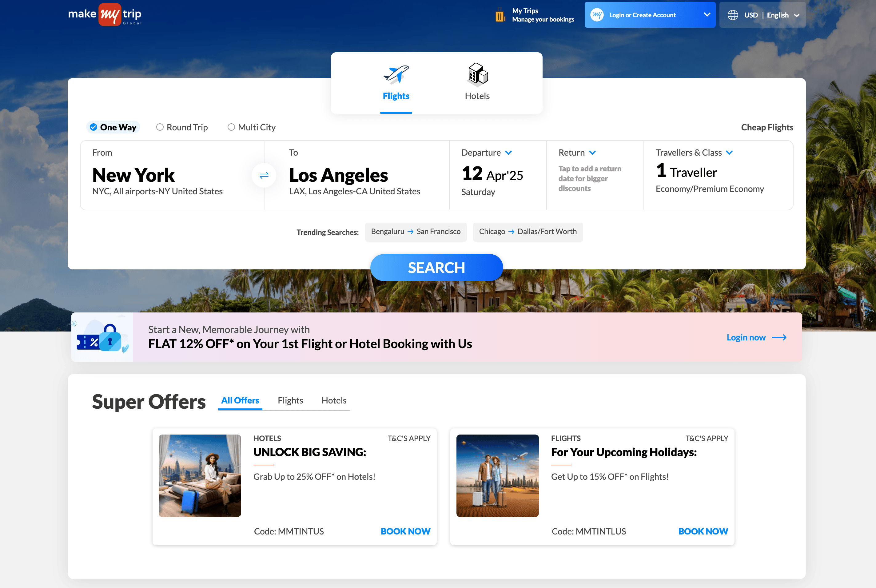This screenshot has width=876, height=588.
Task: Click BOOK NOW on the hotels offer
Action: pyautogui.click(x=405, y=531)
